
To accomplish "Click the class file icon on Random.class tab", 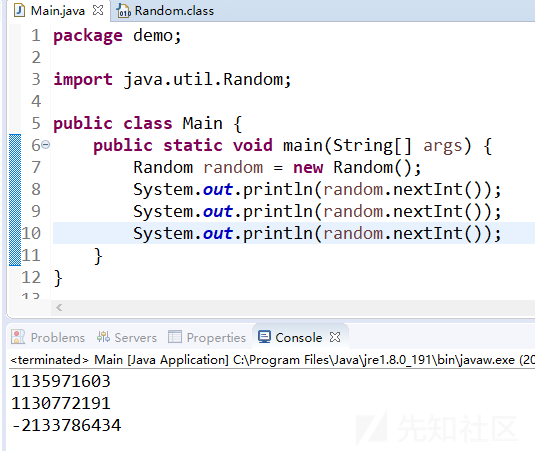I will click(x=124, y=11).
